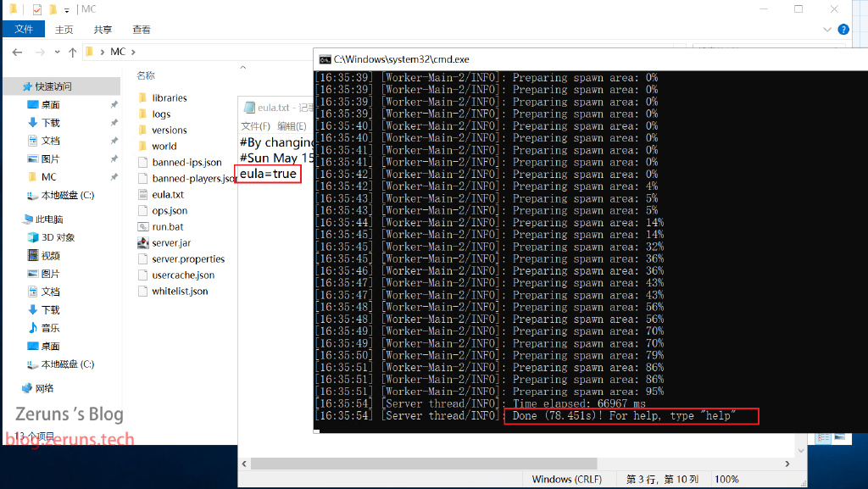
Task: Click the Notepad vertical scroll down arrow
Action: tap(800, 452)
